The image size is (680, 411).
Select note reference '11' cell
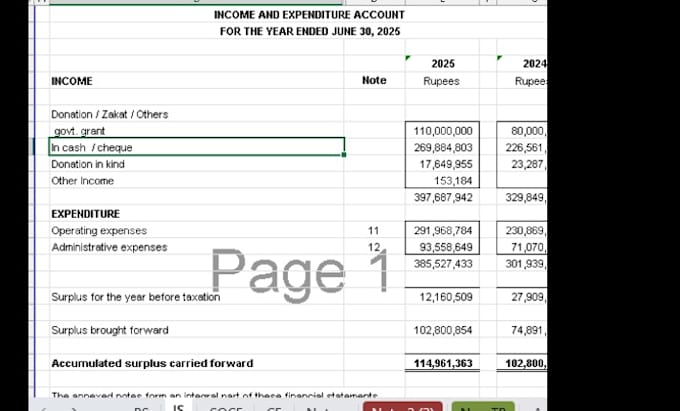[373, 231]
